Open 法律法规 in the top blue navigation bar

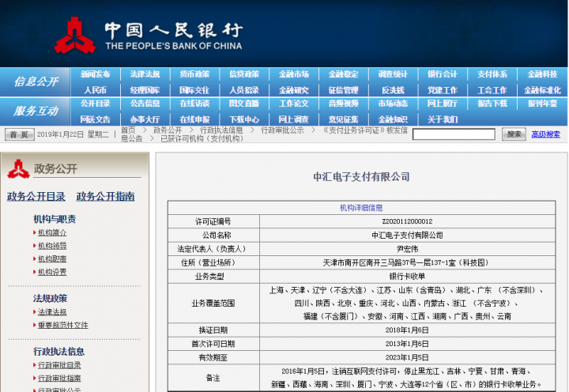click(x=145, y=74)
